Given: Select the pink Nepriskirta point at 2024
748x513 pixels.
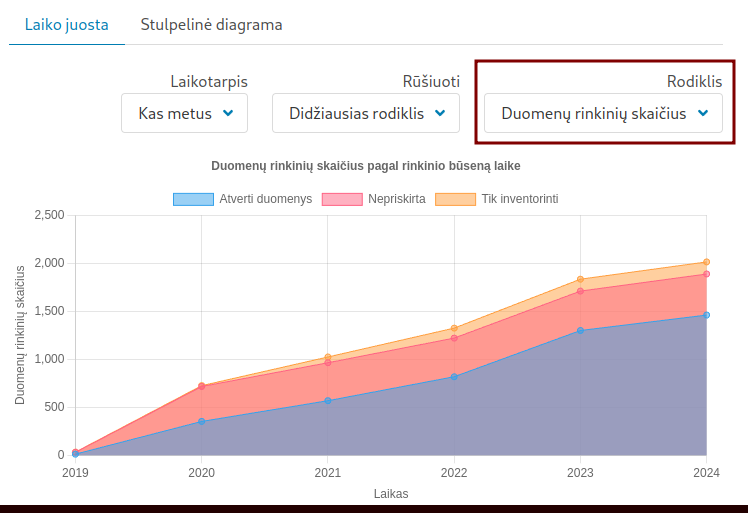Looking at the screenshot, I should tap(706, 274).
